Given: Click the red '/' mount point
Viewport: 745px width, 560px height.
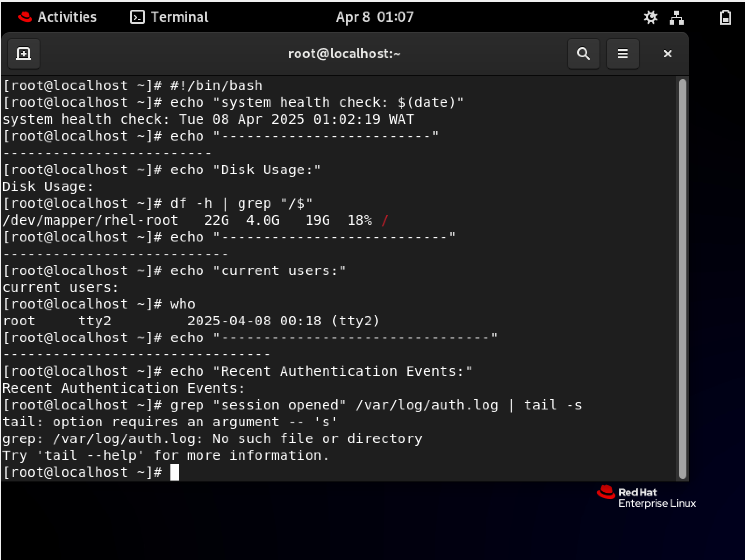Looking at the screenshot, I should [x=384, y=220].
